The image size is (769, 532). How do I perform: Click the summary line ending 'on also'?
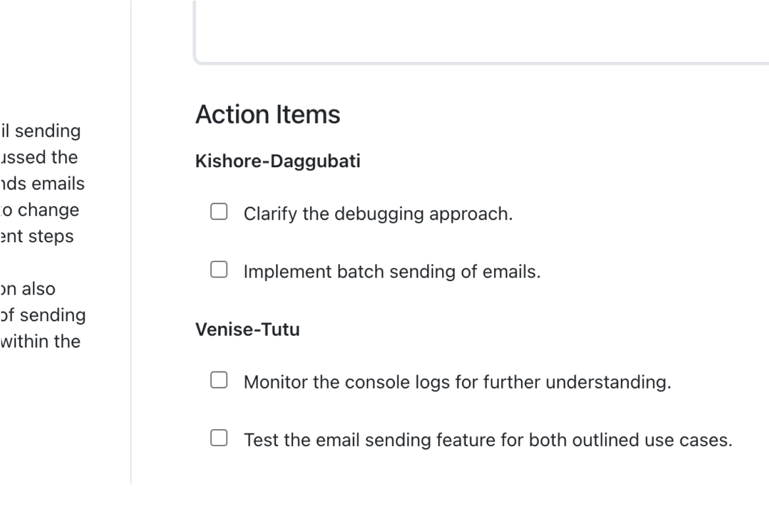click(28, 289)
